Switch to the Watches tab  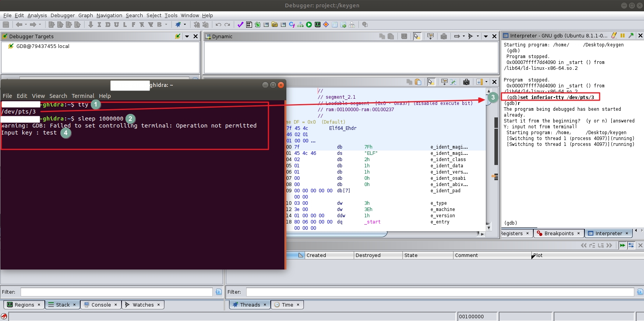click(x=143, y=305)
